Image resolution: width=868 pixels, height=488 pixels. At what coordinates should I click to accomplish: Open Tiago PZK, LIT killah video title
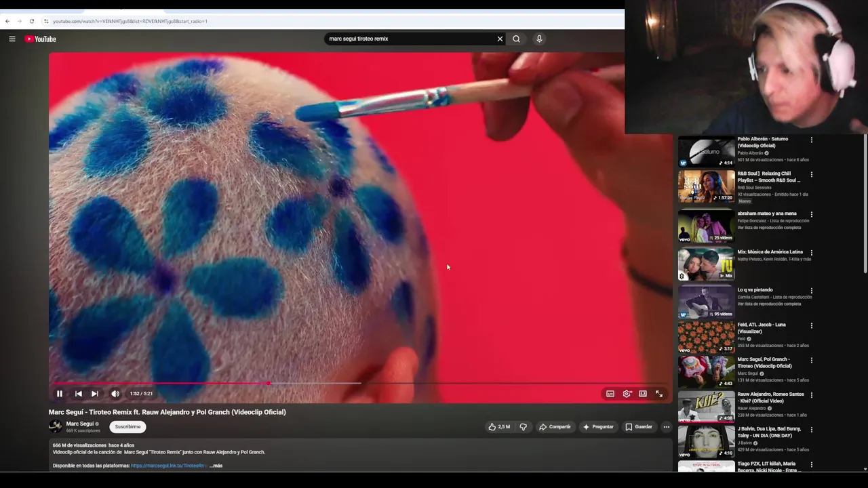tap(769, 467)
